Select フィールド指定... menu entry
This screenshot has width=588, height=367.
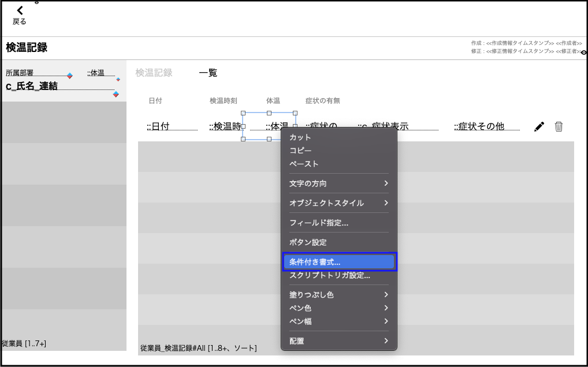(x=319, y=223)
